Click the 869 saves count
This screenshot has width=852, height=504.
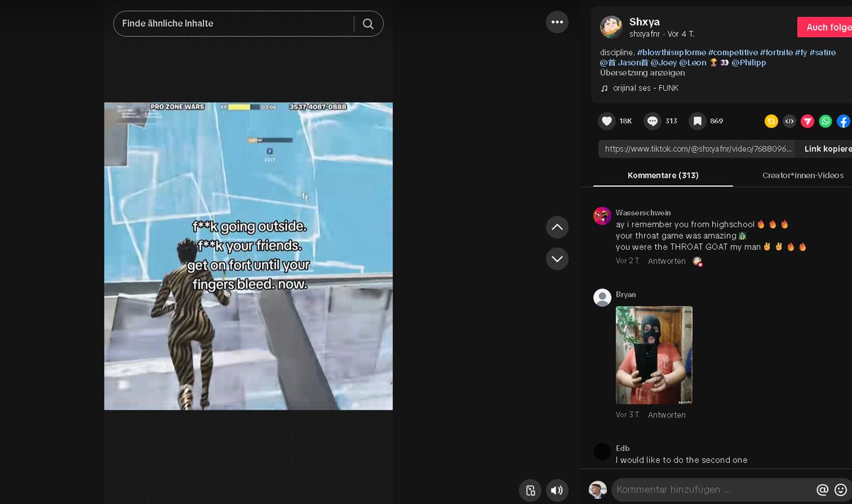716,121
